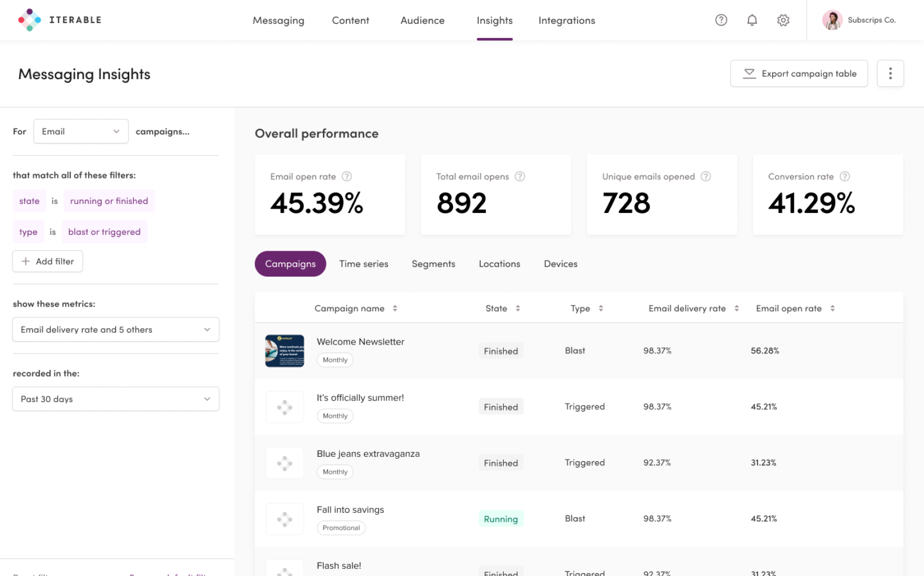Screen dimensions: 924x576
Task: Open notifications bell icon
Action: (752, 20)
